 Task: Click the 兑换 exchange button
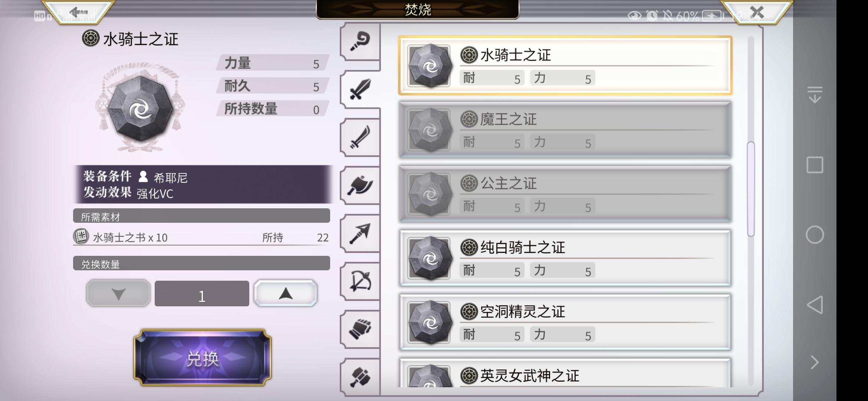(x=203, y=358)
